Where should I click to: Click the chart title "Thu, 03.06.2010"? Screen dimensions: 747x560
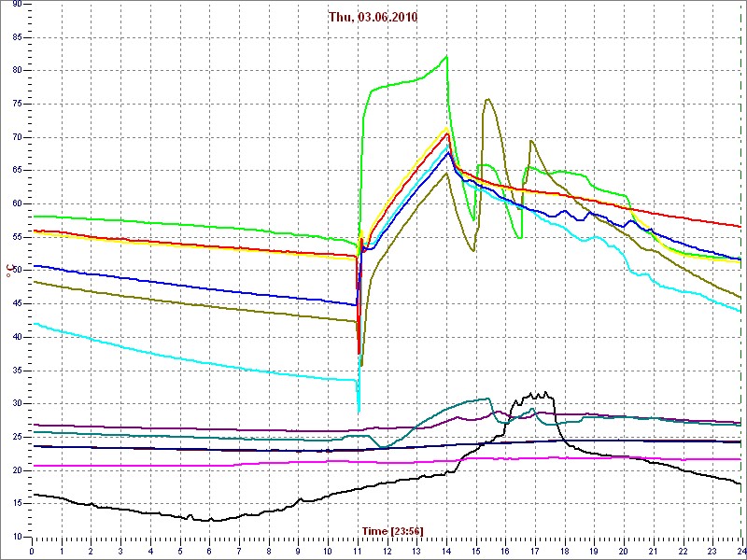tap(373, 17)
